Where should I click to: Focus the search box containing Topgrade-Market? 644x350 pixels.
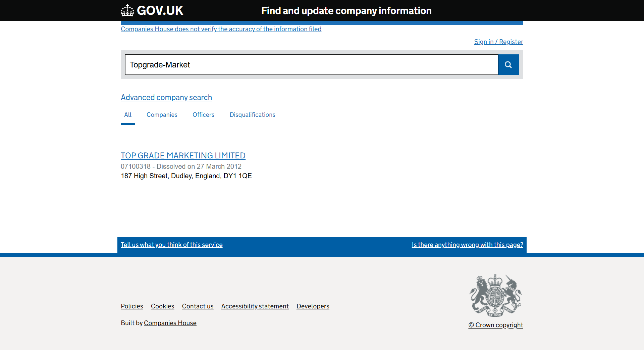[312, 65]
